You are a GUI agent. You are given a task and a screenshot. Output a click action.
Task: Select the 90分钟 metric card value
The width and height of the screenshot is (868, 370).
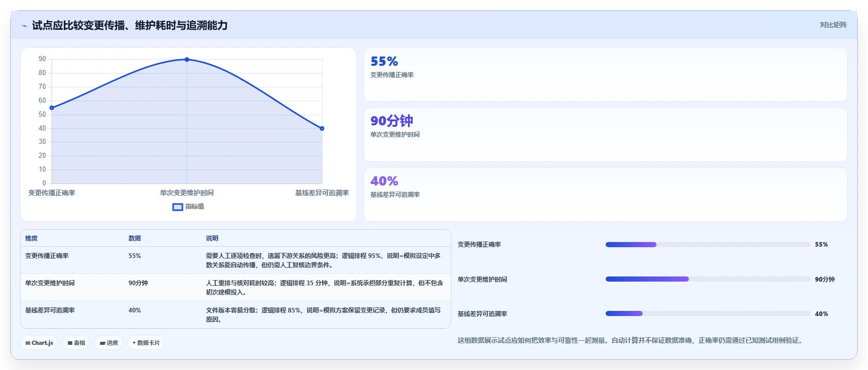click(392, 121)
